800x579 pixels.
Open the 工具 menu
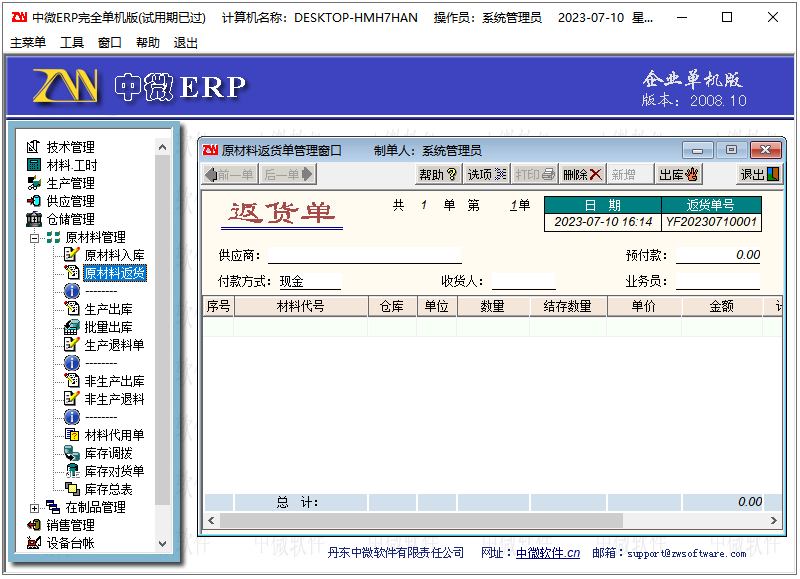[x=72, y=43]
